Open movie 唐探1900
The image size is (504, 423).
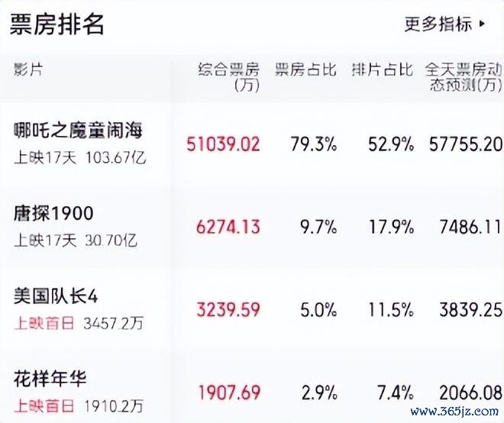pyautogui.click(x=53, y=214)
